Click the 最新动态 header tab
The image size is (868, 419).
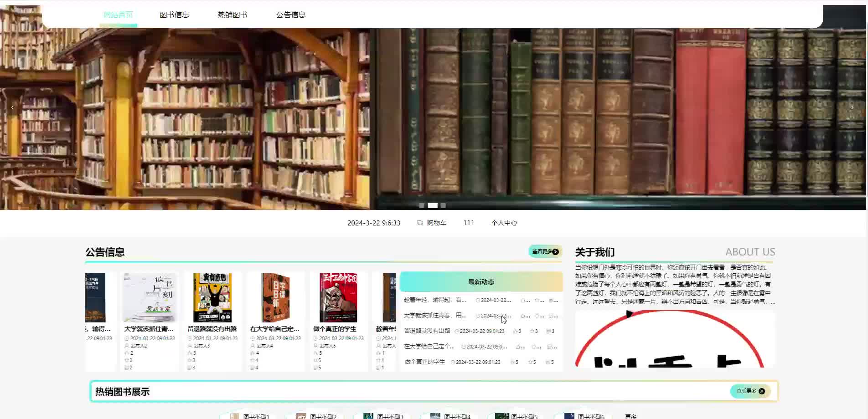tap(481, 282)
